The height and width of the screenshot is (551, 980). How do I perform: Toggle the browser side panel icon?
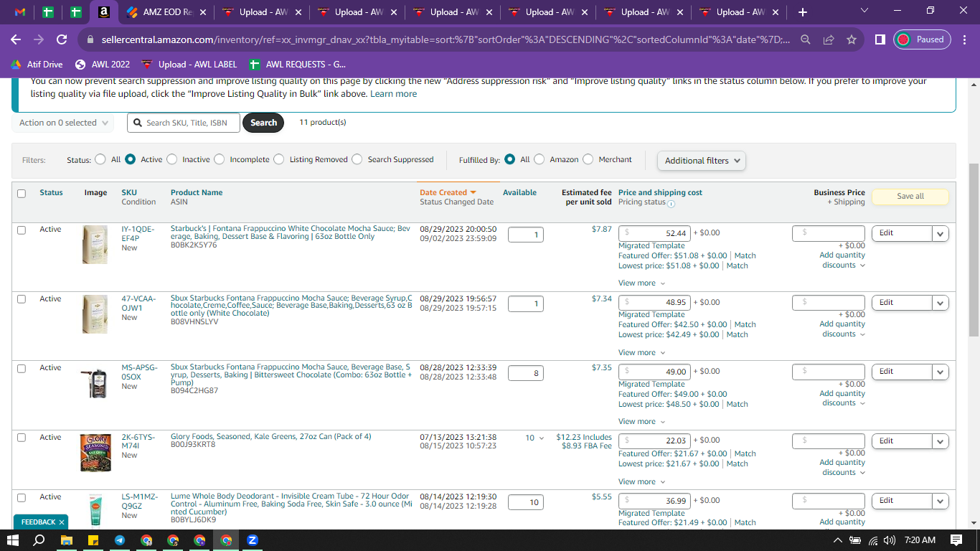coord(880,40)
